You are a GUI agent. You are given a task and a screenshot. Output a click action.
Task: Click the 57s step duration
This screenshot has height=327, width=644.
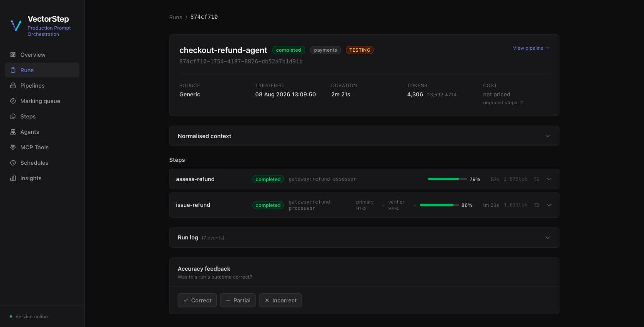click(x=495, y=179)
